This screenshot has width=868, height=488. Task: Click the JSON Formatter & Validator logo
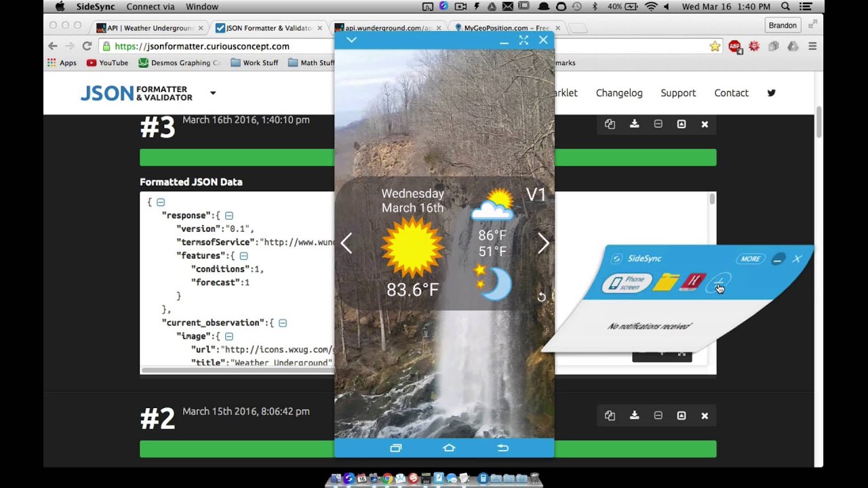(136, 93)
